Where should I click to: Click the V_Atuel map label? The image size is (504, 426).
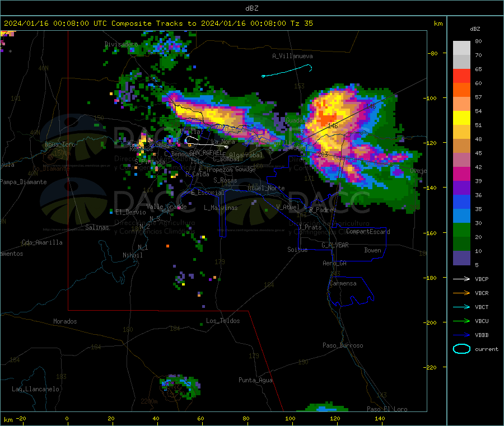[x=288, y=207]
